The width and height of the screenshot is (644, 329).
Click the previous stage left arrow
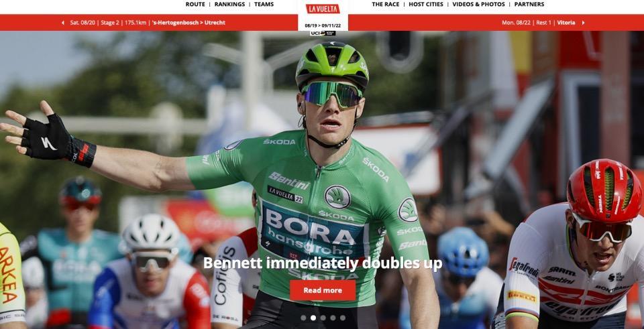tap(63, 23)
